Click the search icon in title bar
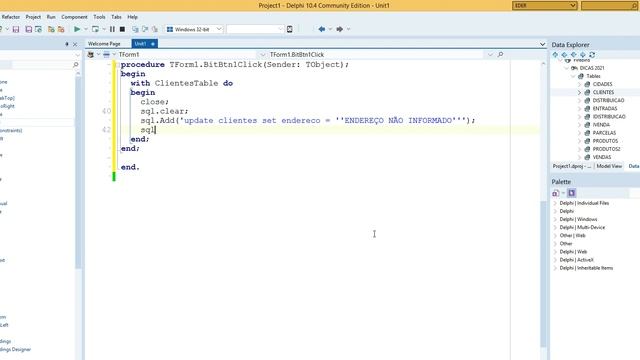The width and height of the screenshot is (640, 360). 634,6
